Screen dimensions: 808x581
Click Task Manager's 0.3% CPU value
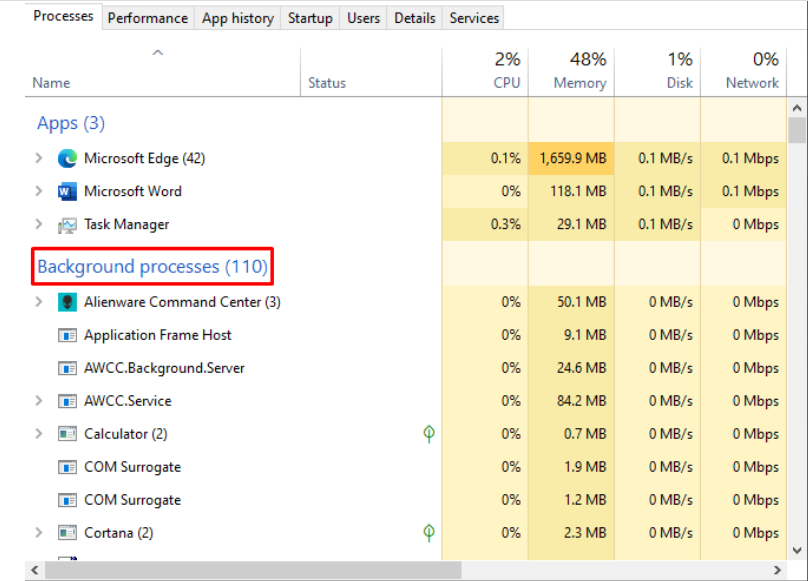coord(506,224)
